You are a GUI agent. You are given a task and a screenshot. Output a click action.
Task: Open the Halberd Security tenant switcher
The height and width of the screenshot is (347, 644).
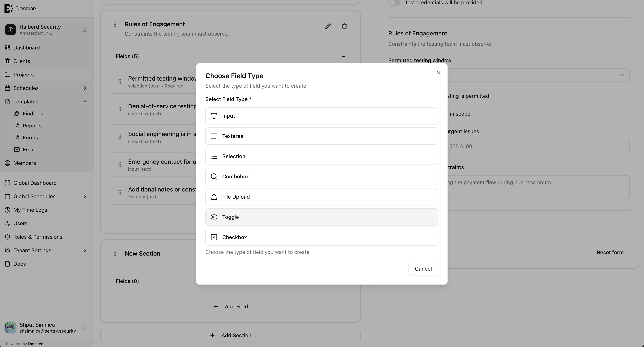47,30
